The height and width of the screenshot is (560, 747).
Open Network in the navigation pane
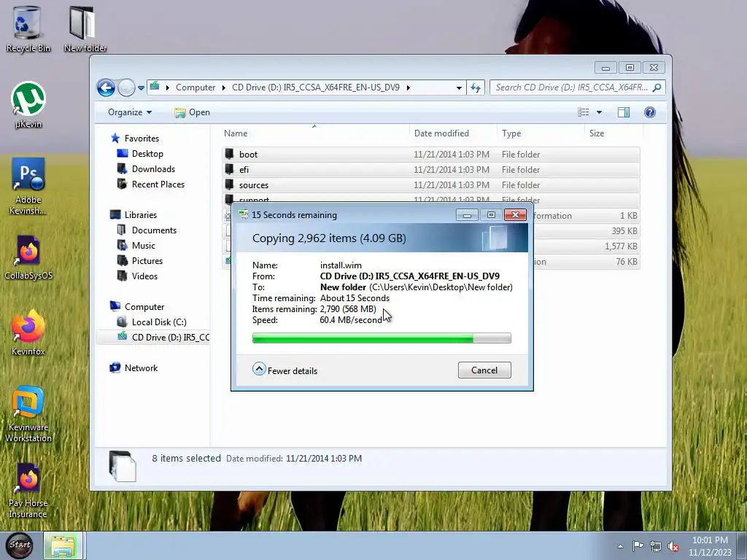(x=134, y=368)
